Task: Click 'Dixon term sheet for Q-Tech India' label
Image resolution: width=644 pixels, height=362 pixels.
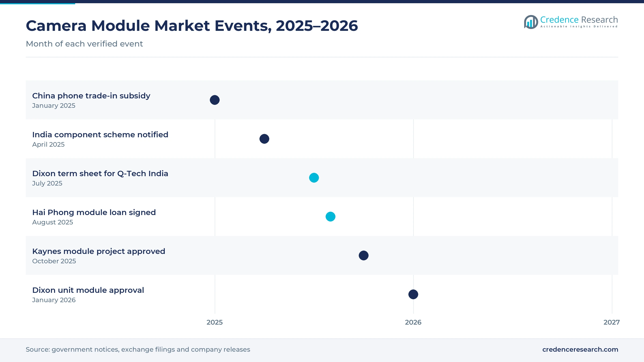Action: pyautogui.click(x=100, y=173)
